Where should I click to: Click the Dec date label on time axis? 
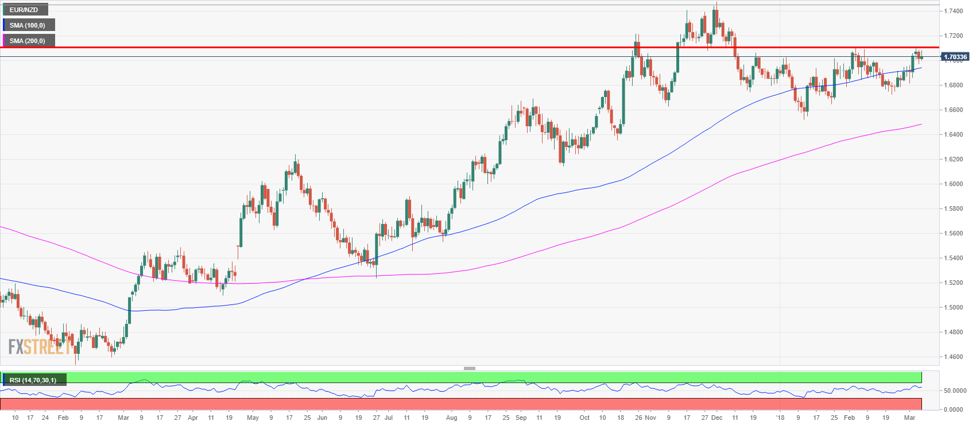tap(716, 418)
